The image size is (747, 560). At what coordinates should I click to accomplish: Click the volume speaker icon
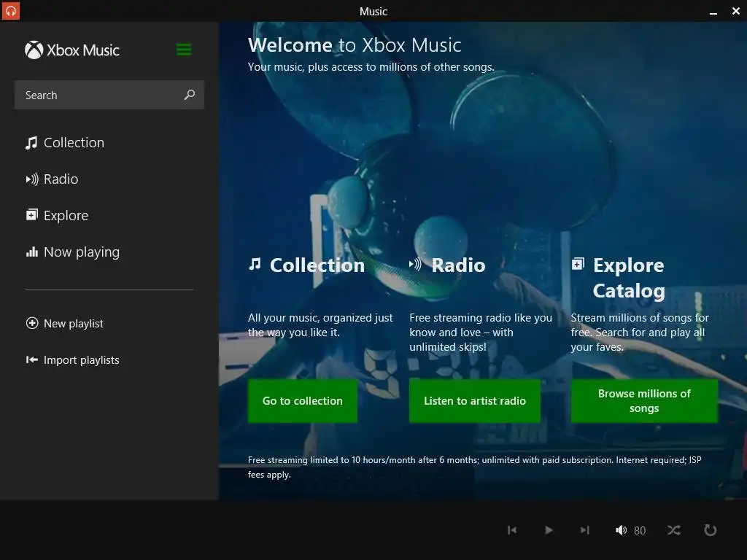pos(622,530)
